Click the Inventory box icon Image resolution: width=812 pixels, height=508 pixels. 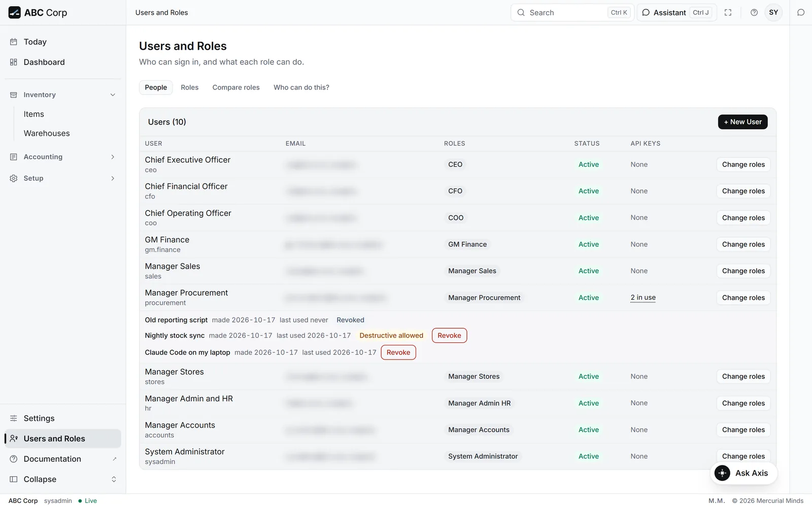point(14,95)
